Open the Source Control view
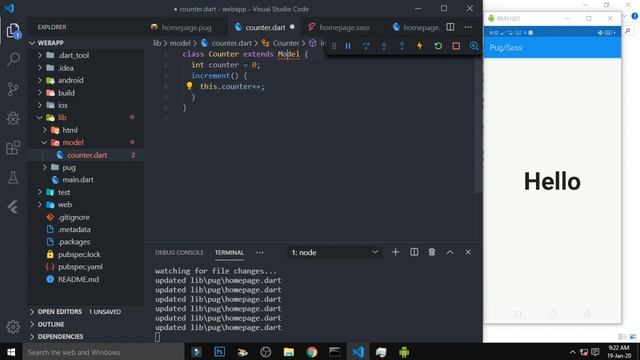640x360 pixels. [x=13, y=89]
